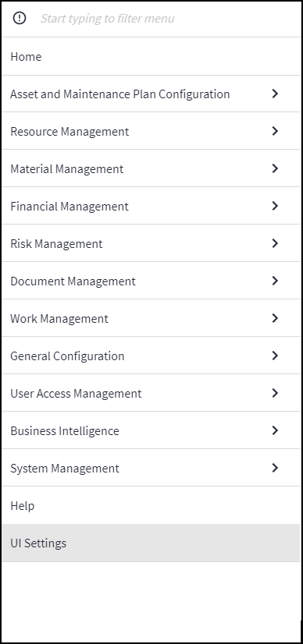Click the System Management chevron icon

[x=275, y=468]
